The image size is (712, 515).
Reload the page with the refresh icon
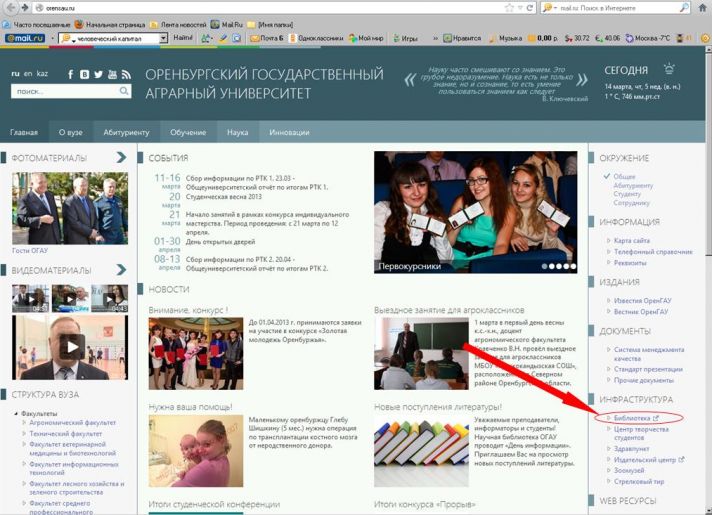529,8
